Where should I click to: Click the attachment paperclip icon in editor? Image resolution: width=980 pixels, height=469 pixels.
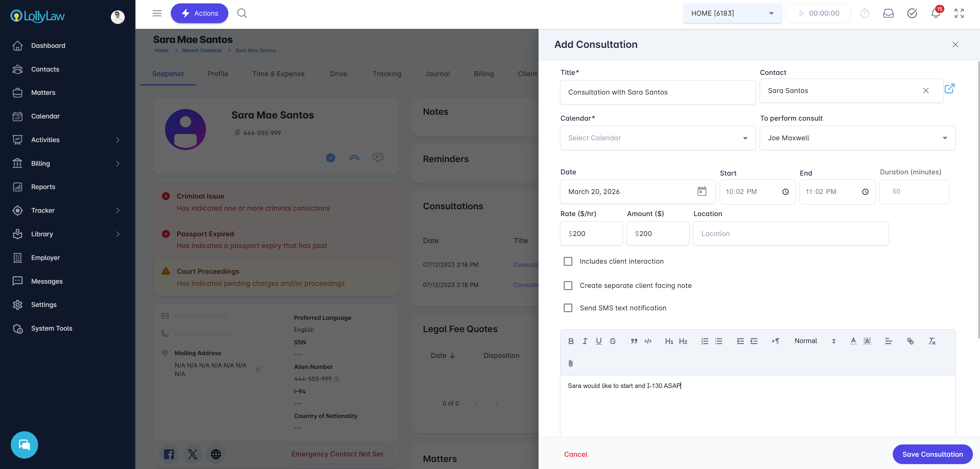[x=571, y=363]
